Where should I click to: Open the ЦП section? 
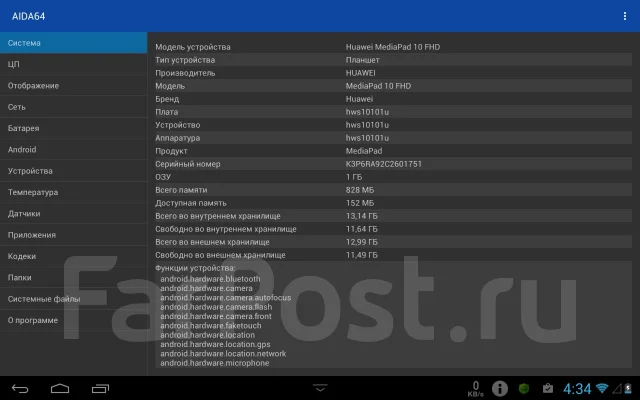[x=73, y=64]
